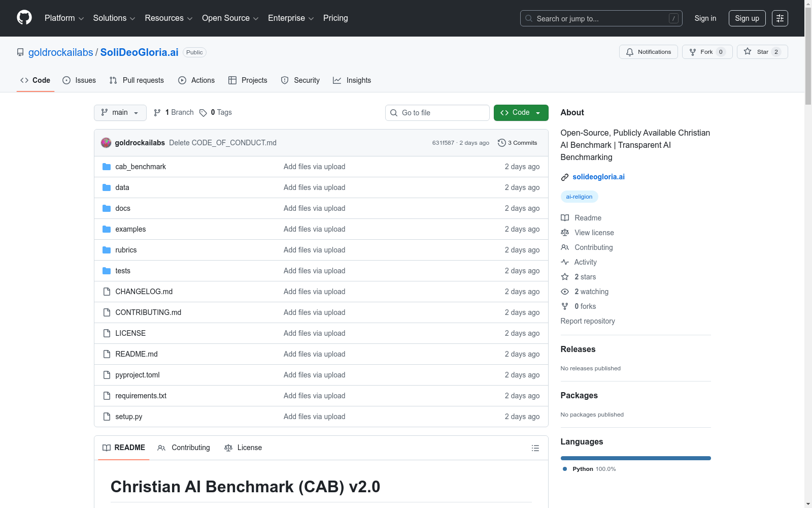Go to the Security tab

(300, 80)
